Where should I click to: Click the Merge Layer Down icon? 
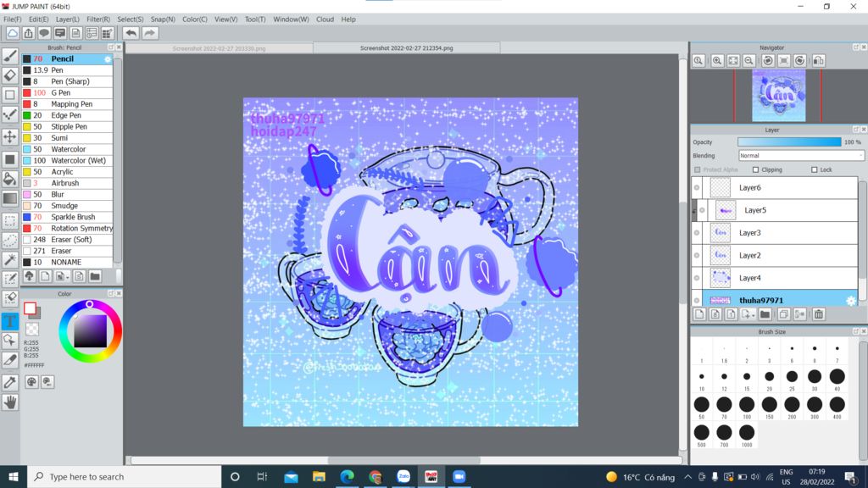[800, 314]
